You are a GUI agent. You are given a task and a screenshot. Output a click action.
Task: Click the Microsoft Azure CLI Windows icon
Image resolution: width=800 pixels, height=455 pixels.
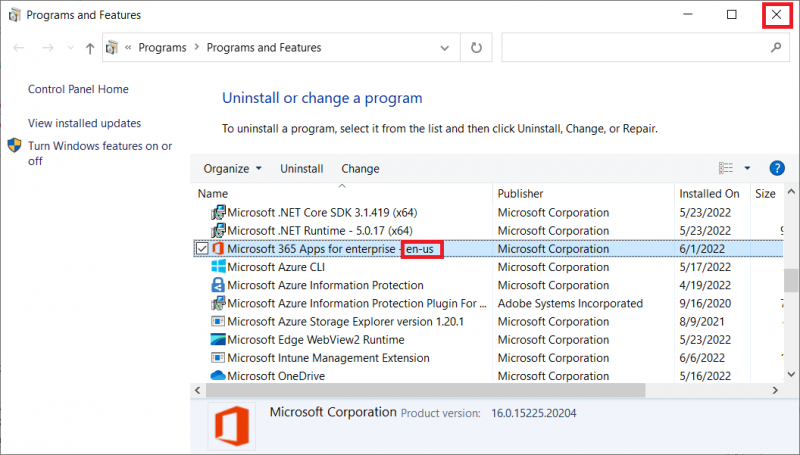[x=218, y=266]
